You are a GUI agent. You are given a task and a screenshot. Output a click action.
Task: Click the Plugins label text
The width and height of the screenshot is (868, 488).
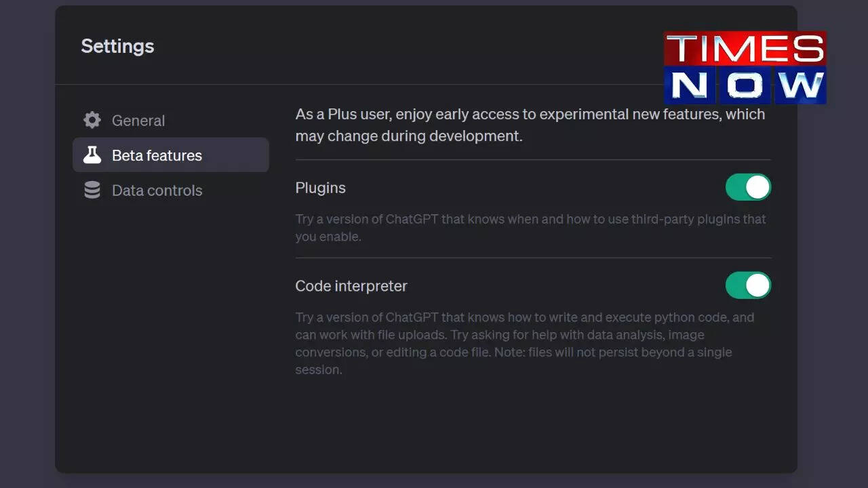coord(320,188)
